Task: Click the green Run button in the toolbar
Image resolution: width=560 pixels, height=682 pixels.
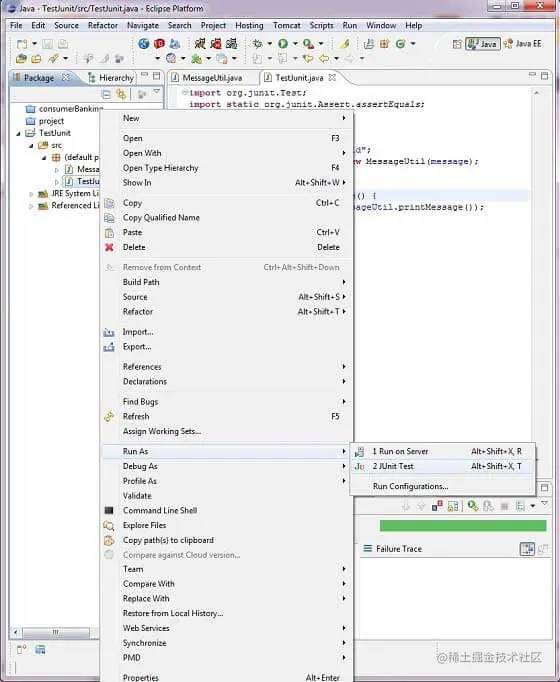Action: (x=283, y=43)
